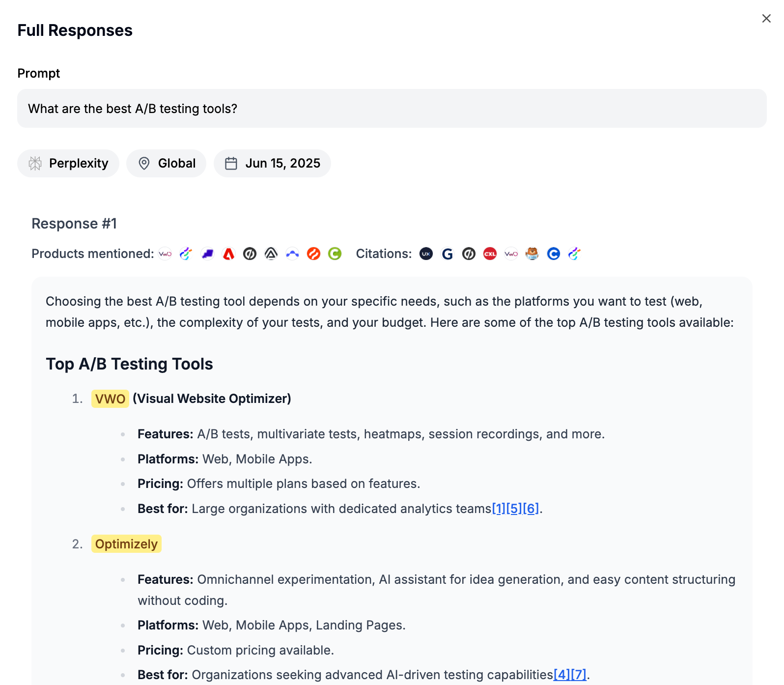Click the Full Responses title
The height and width of the screenshot is (685, 784).
(75, 30)
